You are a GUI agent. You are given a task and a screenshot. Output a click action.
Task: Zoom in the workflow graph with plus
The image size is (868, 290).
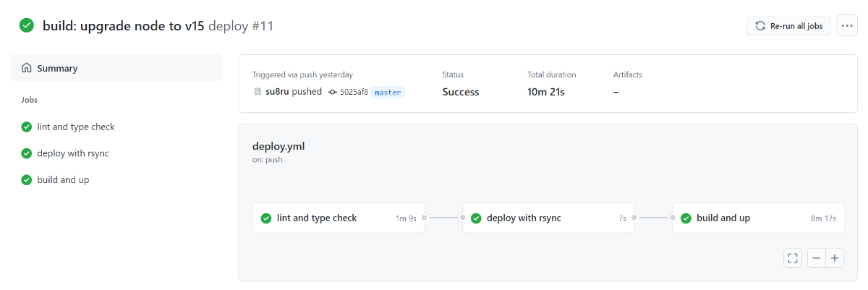835,257
